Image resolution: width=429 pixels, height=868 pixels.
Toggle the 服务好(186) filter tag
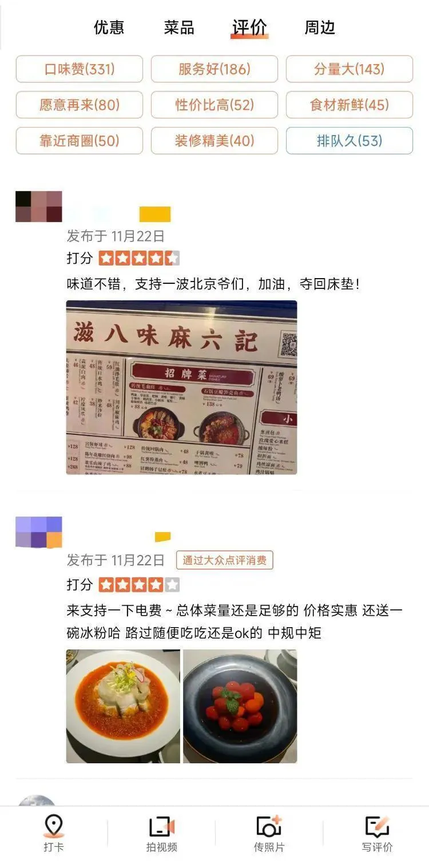(x=214, y=69)
